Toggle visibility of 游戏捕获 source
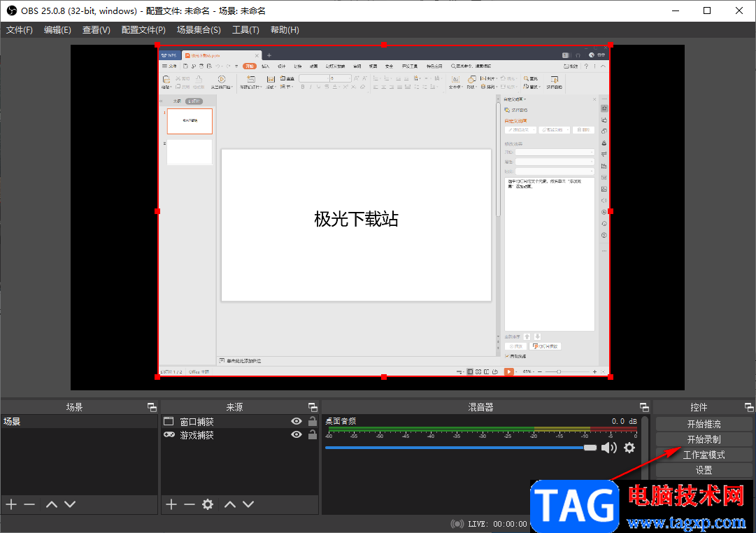The width and height of the screenshot is (756, 533). [297, 434]
